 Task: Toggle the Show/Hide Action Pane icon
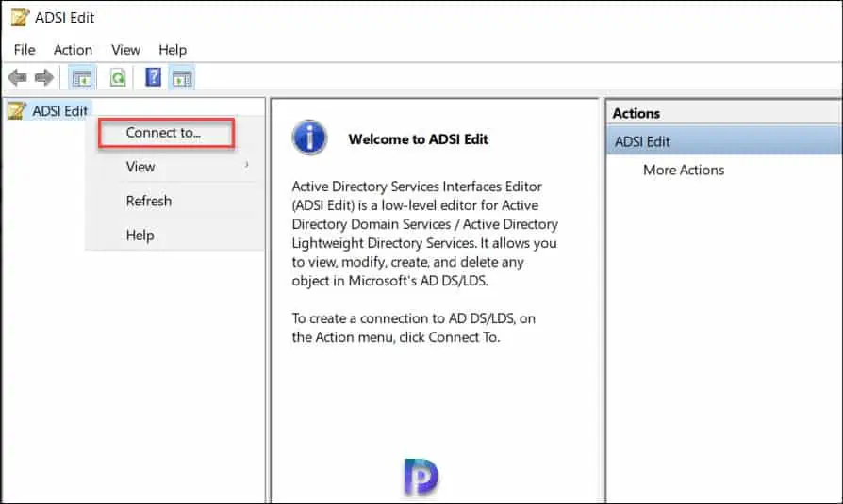tap(182, 78)
